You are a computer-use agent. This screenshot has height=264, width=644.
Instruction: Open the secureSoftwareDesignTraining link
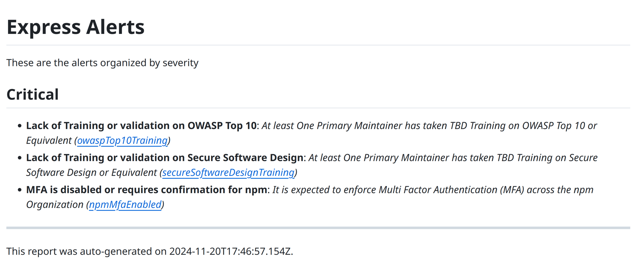tap(228, 173)
